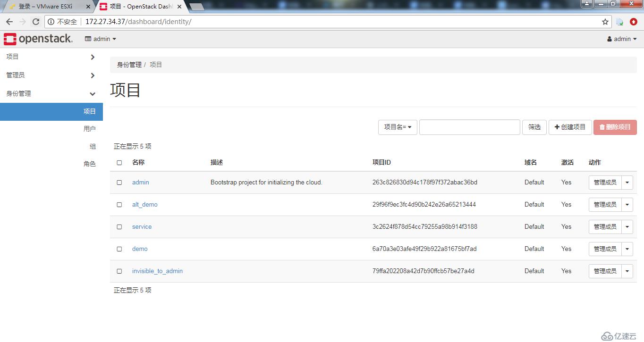Click the 项目ID column header
This screenshot has width=644, height=342.
[381, 162]
